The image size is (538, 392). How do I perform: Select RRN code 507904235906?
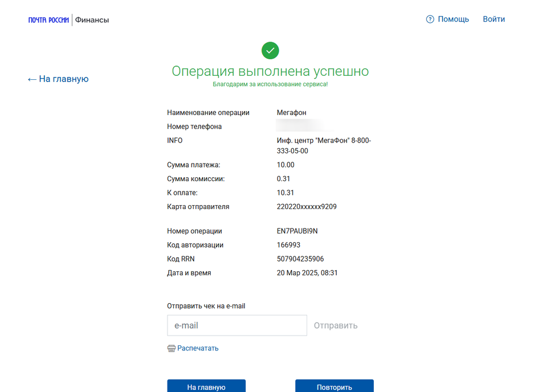click(300, 259)
